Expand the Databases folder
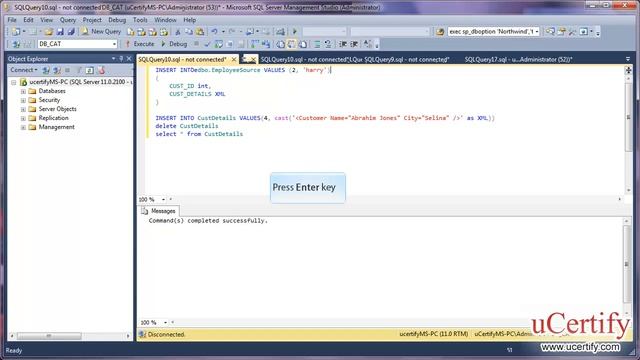The image size is (640, 360). pos(23,91)
